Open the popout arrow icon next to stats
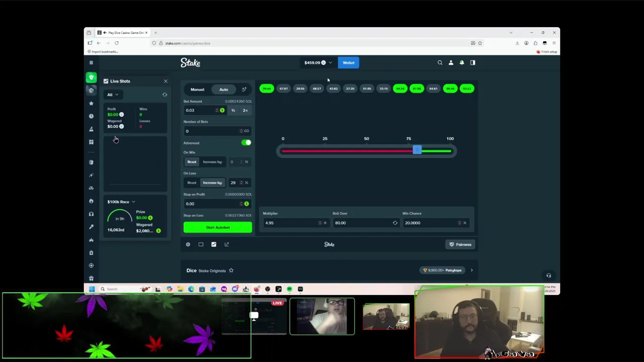The image size is (644, 362). click(226, 244)
